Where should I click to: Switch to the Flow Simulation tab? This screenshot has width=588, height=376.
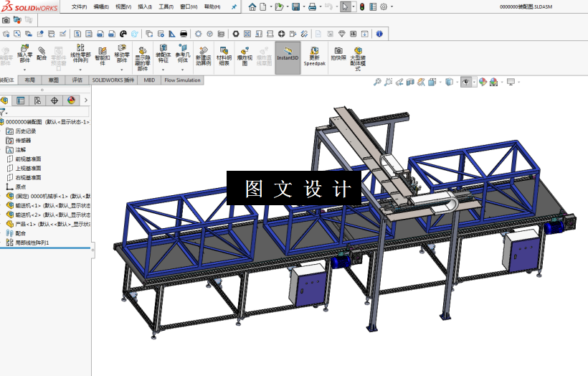[182, 80]
